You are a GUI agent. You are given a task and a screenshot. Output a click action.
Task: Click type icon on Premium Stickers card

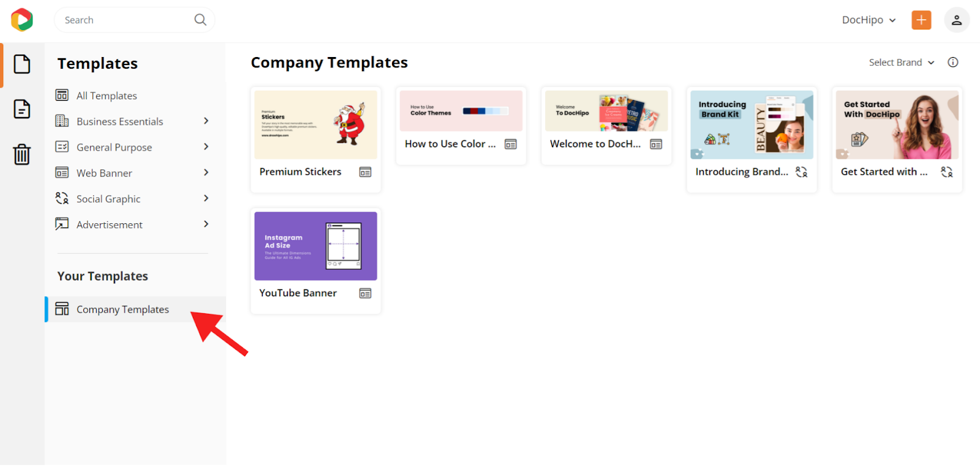[x=365, y=172]
